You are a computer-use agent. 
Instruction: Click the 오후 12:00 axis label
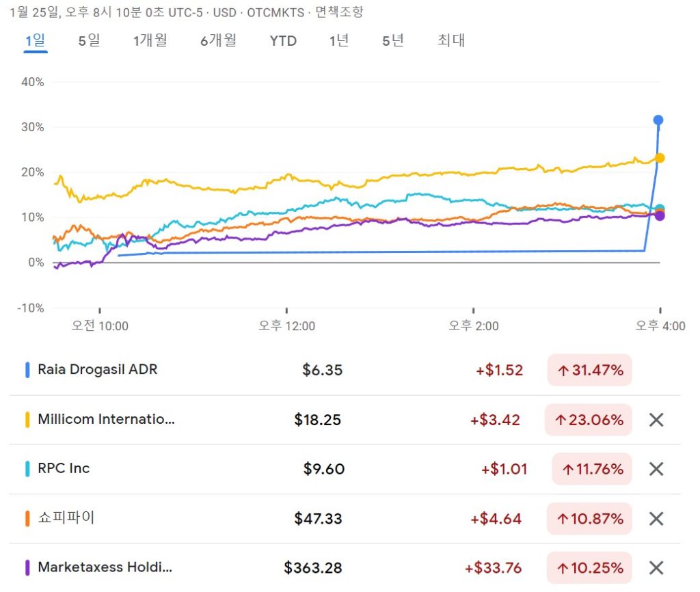[x=286, y=325]
